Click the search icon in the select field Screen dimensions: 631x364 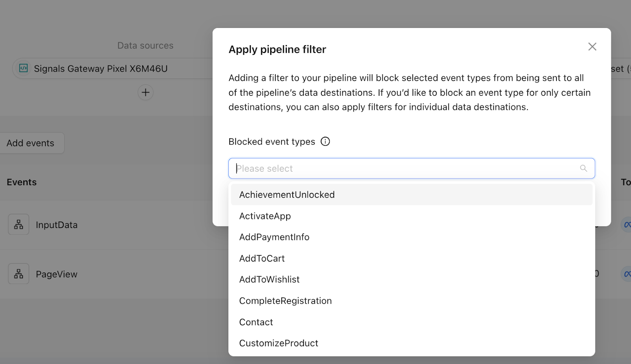pyautogui.click(x=583, y=168)
